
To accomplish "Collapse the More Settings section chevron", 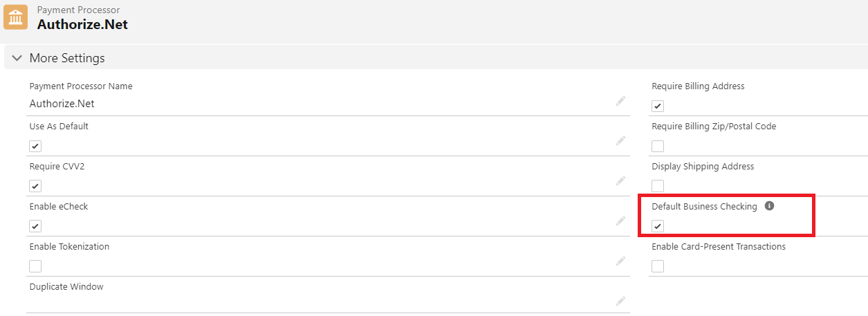I will click(17, 58).
